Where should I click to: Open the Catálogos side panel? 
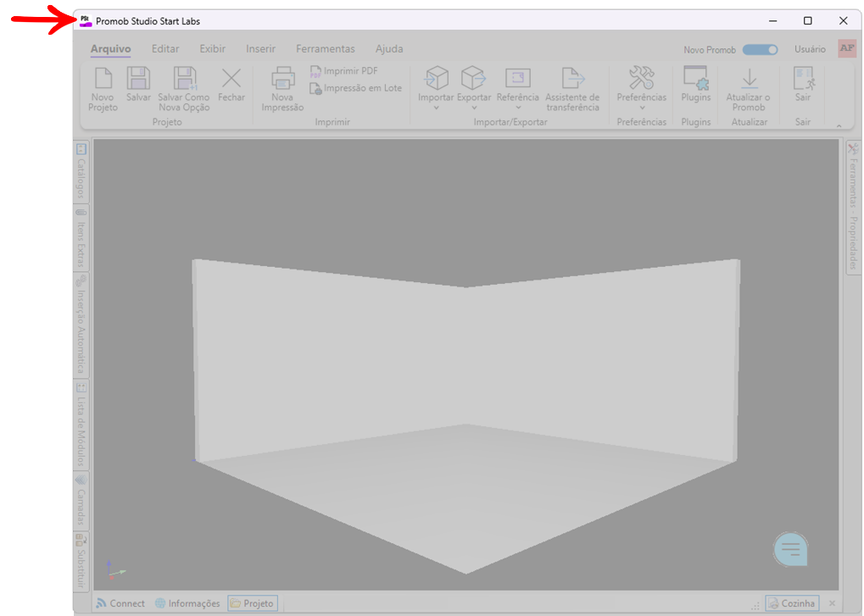coord(81,172)
